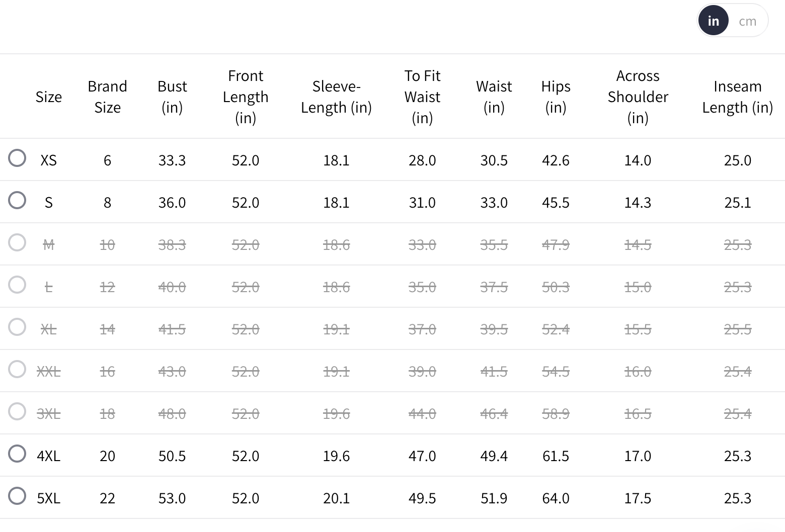Click the disabled L size radio button
The width and height of the screenshot is (785, 532).
click(17, 285)
